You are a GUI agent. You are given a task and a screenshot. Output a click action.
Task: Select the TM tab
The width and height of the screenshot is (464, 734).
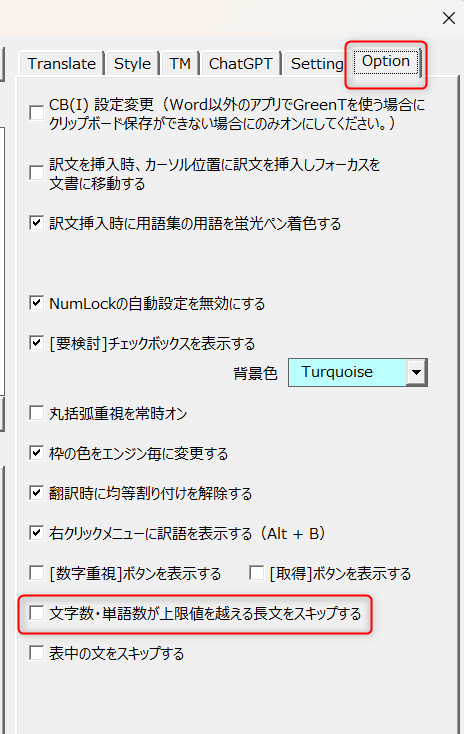[x=180, y=64]
